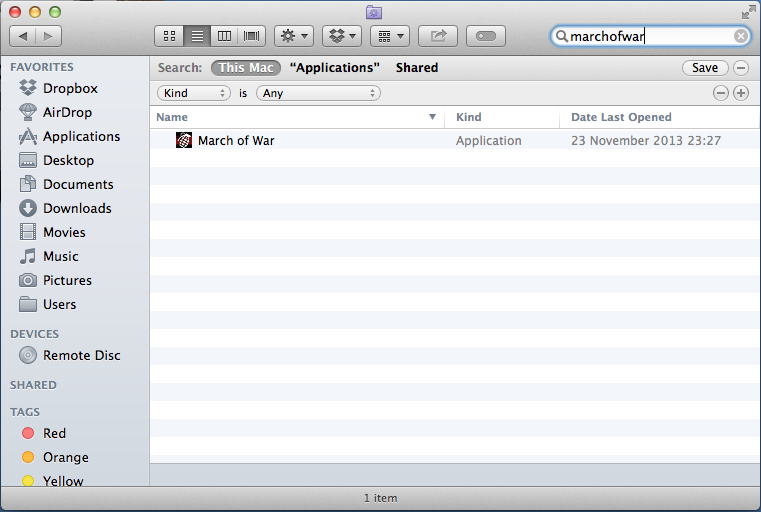761x512 pixels.
Task: Click the March of War app icon
Action: [x=183, y=141]
